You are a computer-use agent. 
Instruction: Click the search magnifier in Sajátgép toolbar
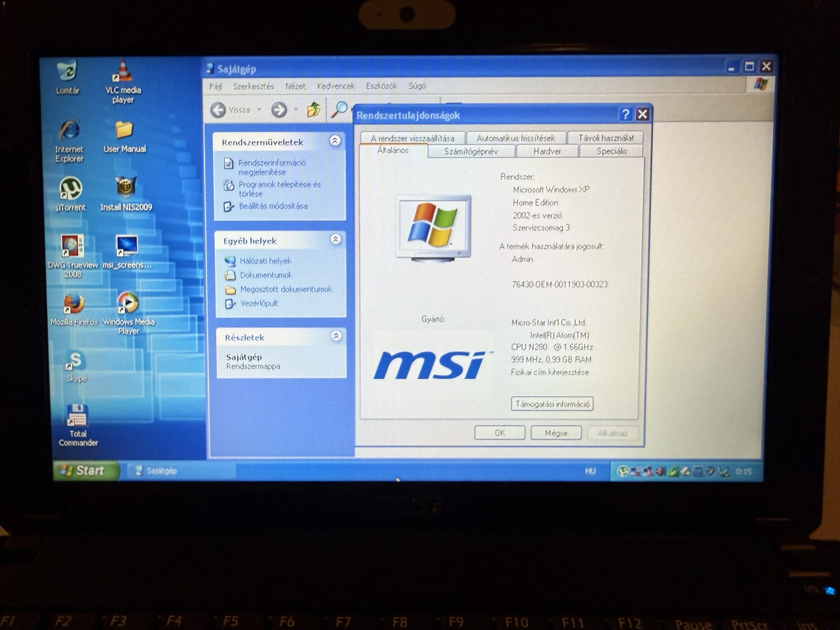tap(339, 109)
